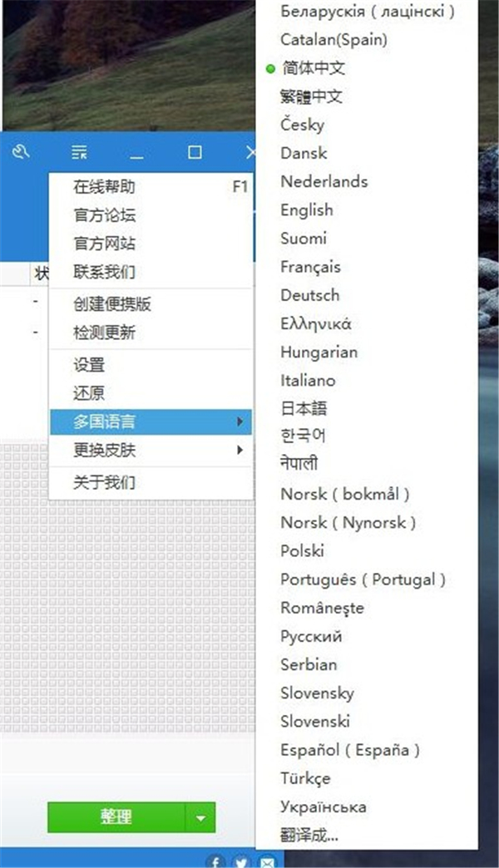This screenshot has width=499, height=868.
Task: Choose 日本語 from the language list
Action: (x=304, y=407)
